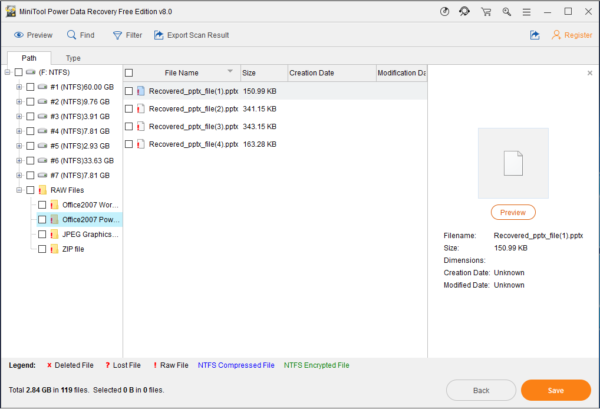Check Recovered_pptx_file(1).pptx checkbox
The width and height of the screenshot is (600, 409).
point(129,91)
